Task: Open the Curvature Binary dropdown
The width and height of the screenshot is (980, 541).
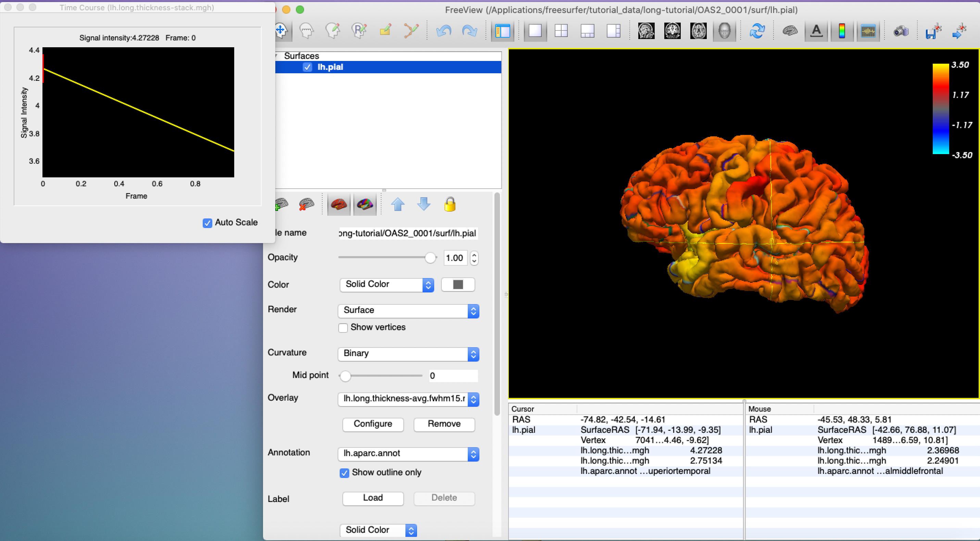Action: 408,354
